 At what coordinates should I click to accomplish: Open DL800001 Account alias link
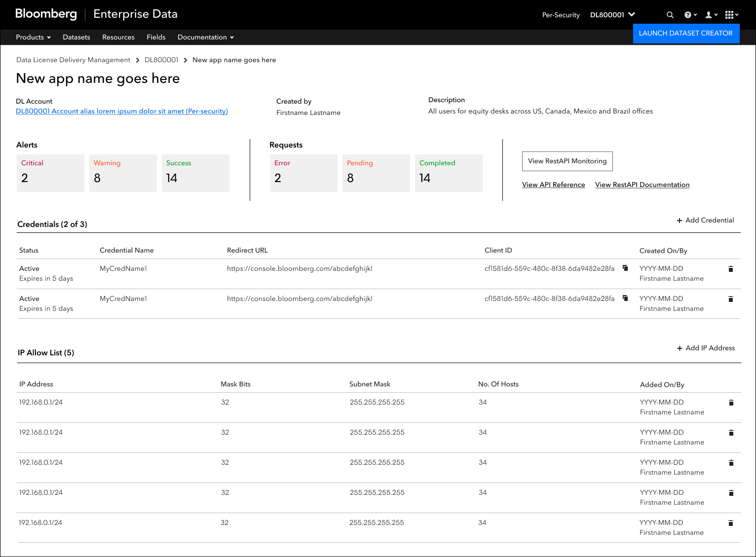pyautogui.click(x=122, y=111)
